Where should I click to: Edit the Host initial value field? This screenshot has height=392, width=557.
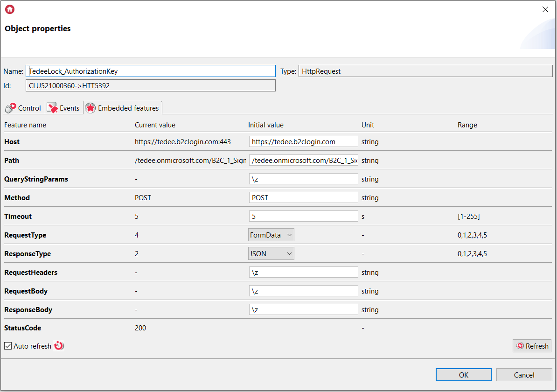303,141
